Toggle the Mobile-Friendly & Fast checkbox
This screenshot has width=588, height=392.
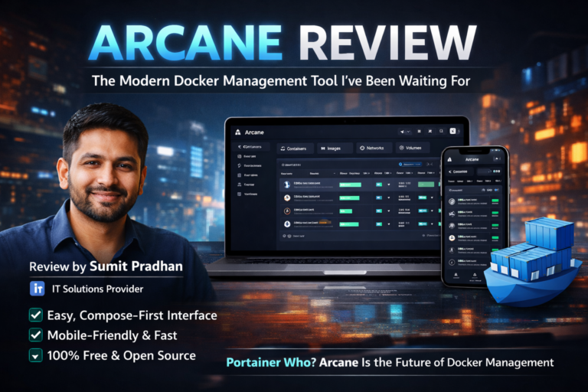coord(35,335)
